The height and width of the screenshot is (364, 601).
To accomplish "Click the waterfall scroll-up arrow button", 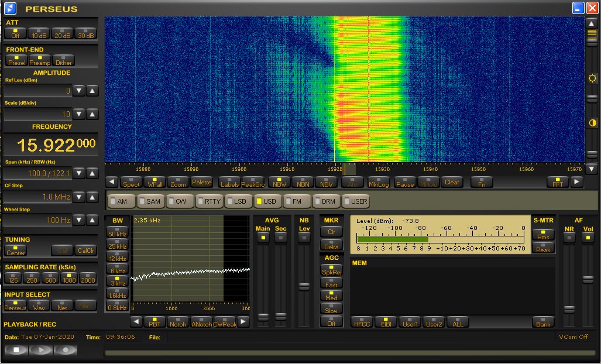I will point(592,23).
